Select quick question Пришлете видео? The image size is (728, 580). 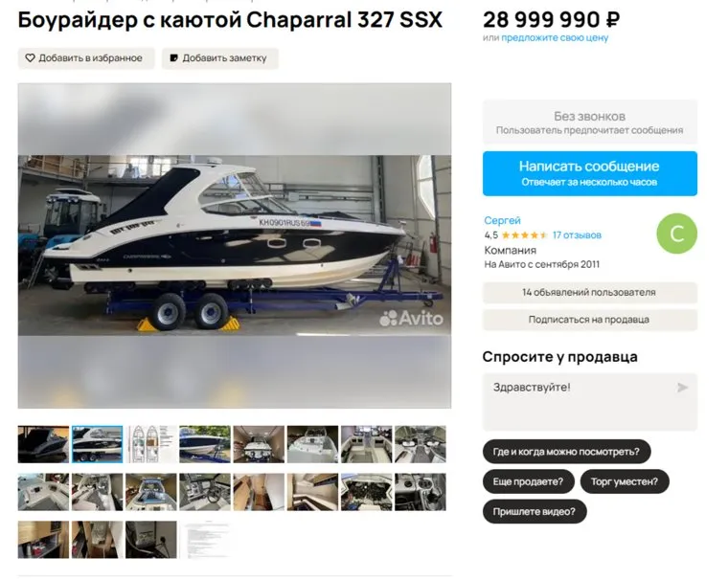[x=535, y=511]
